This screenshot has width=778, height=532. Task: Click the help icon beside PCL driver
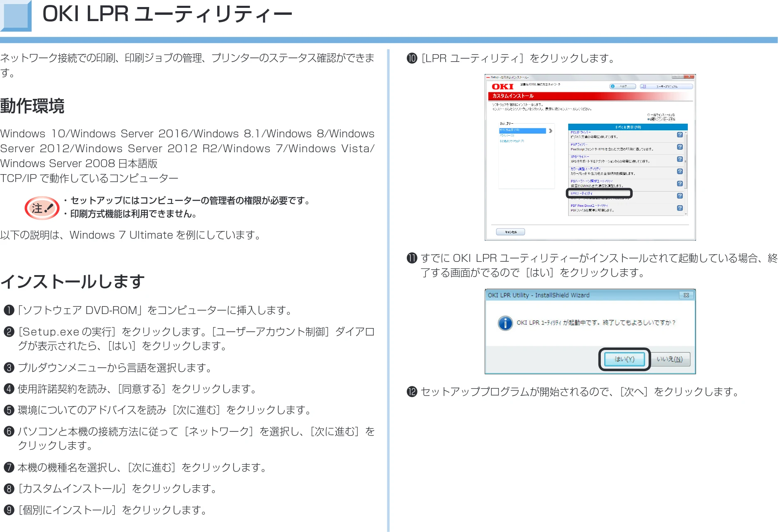[x=680, y=134]
